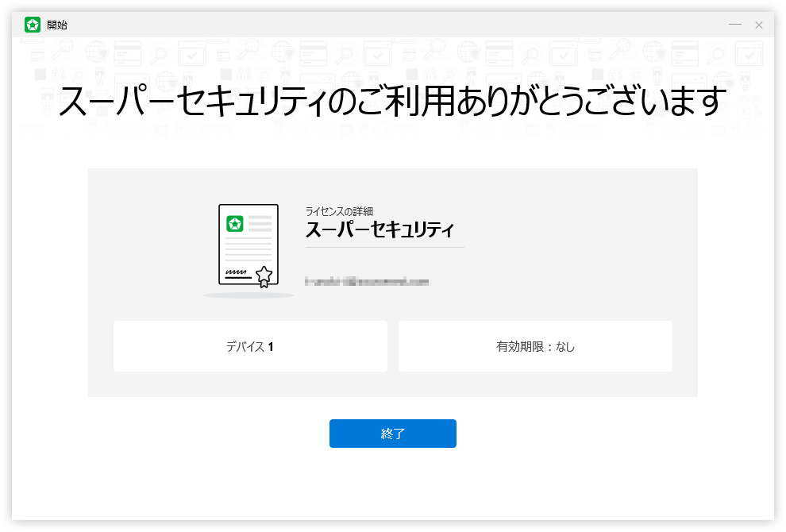Screen dimensions: 786x532
Task: Click the empty title bar area
Action: click(x=397, y=25)
